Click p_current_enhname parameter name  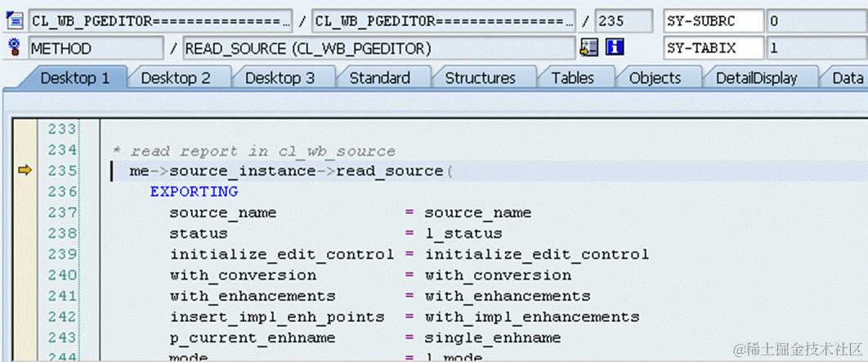[253, 337]
